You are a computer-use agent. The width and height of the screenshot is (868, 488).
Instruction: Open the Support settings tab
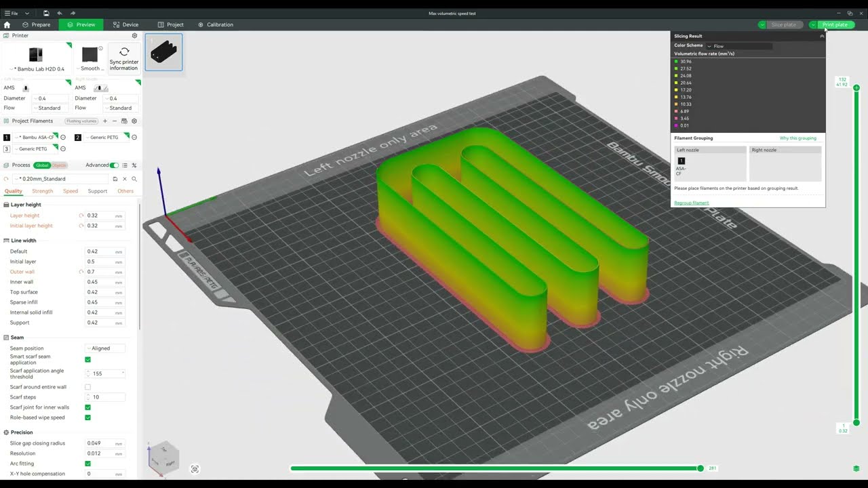point(98,191)
